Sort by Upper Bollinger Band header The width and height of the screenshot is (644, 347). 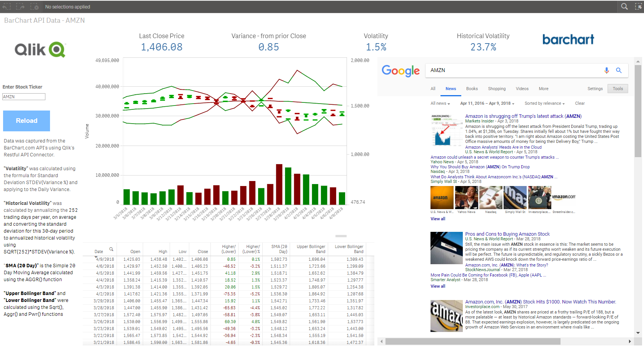311,249
